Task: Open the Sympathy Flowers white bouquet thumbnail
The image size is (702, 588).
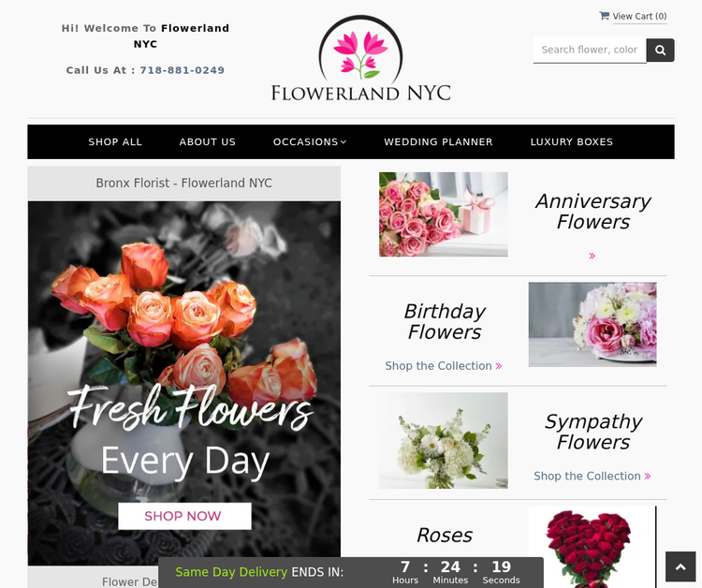Action: tap(444, 440)
